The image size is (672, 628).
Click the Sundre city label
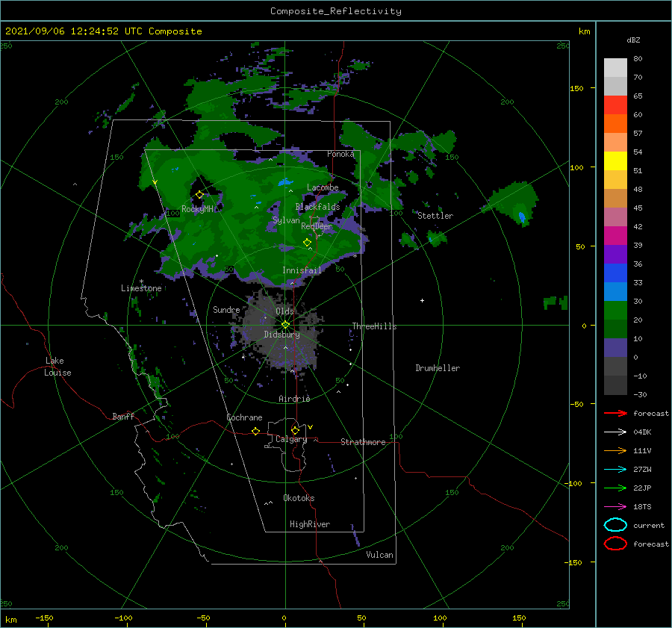coord(226,309)
